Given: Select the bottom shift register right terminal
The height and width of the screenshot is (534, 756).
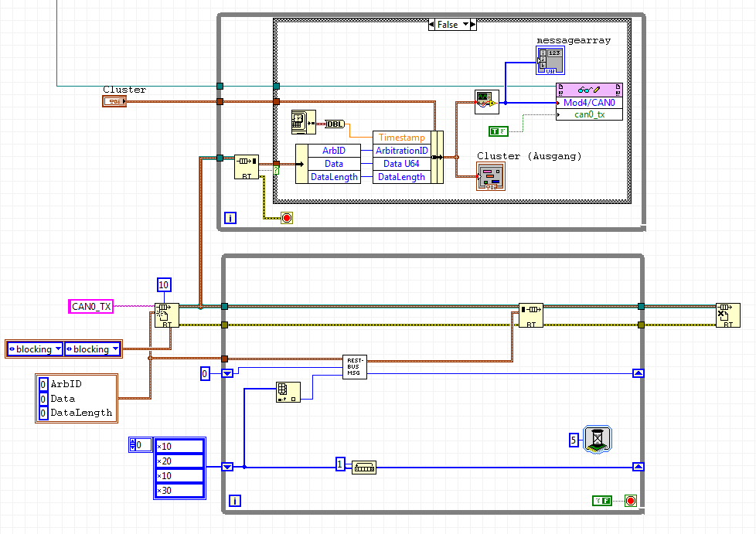Looking at the screenshot, I should 639,467.
